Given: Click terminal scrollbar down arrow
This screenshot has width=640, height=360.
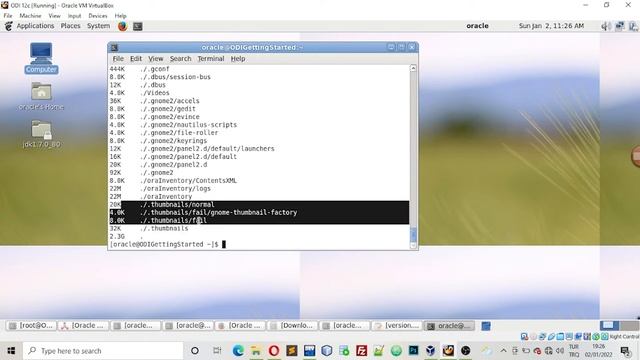Looking at the screenshot, I should click(413, 245).
